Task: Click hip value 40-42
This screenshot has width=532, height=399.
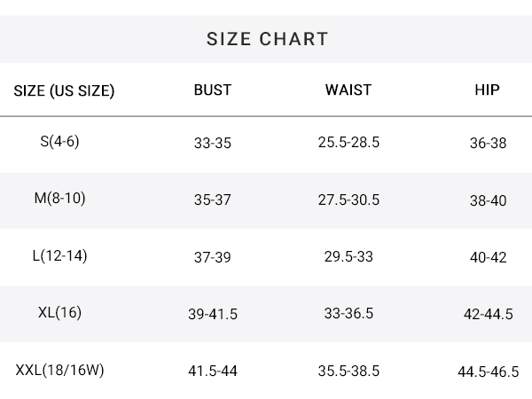Action: (489, 257)
